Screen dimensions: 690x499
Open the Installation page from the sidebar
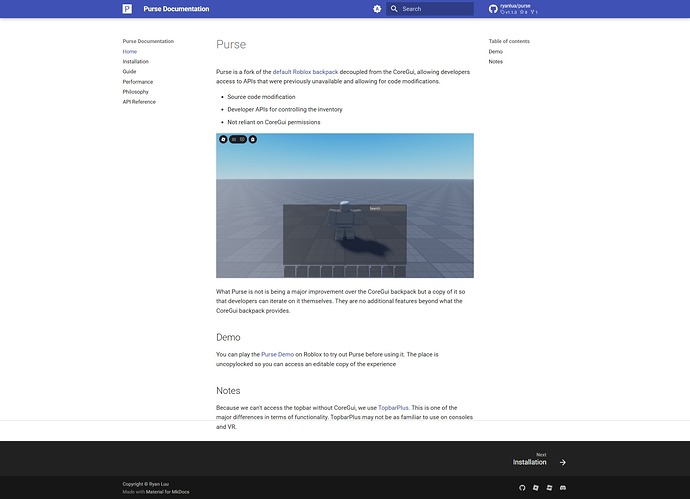pyautogui.click(x=136, y=62)
